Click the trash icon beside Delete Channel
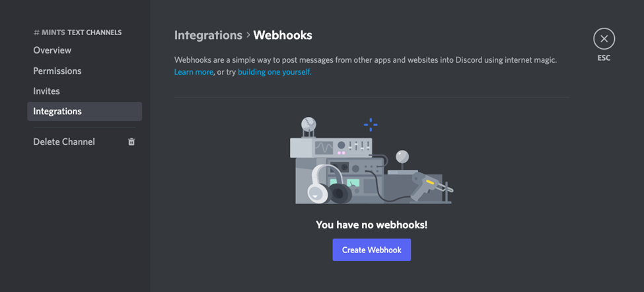Viewport: 644px width, 292px height. pyautogui.click(x=131, y=141)
